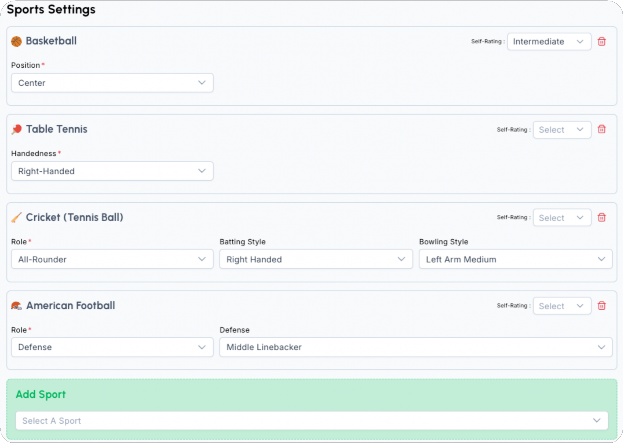Click the Select A Sport field
This screenshot has height=443, width=623.
coord(311,421)
